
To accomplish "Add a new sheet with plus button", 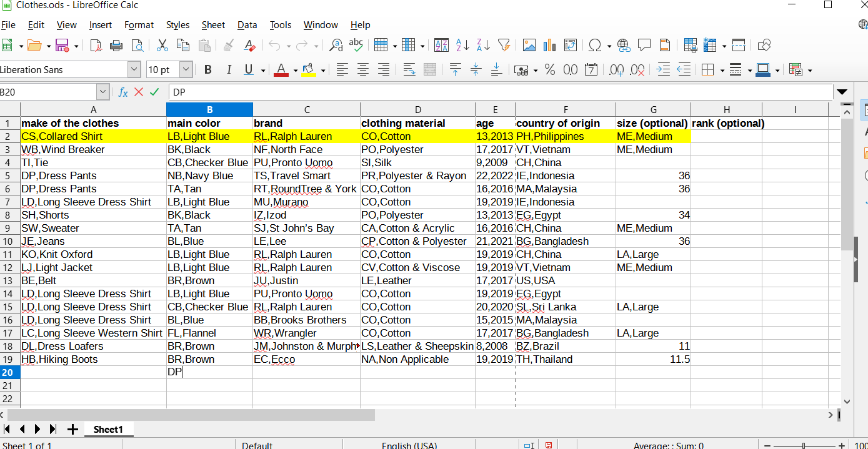I will [x=72, y=430].
